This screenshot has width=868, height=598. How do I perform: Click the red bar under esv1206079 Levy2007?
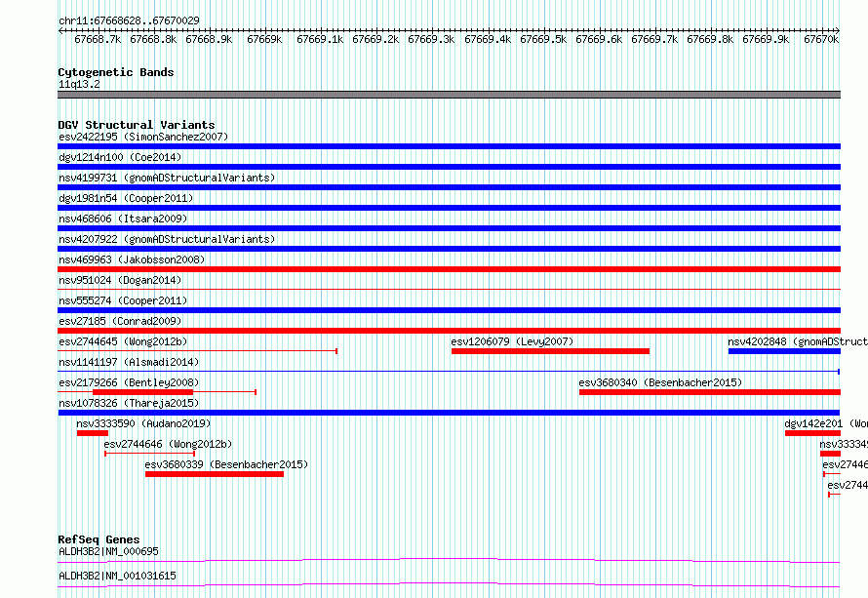tap(550, 351)
